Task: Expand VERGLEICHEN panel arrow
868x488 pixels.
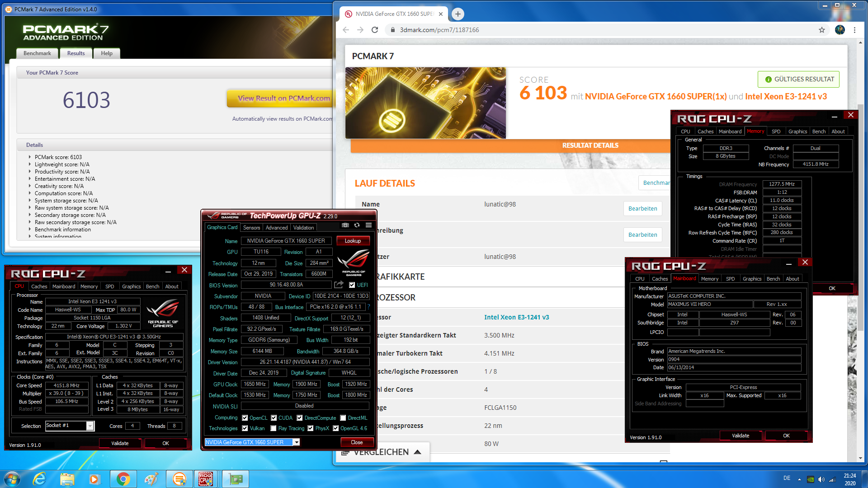Action: coord(418,452)
